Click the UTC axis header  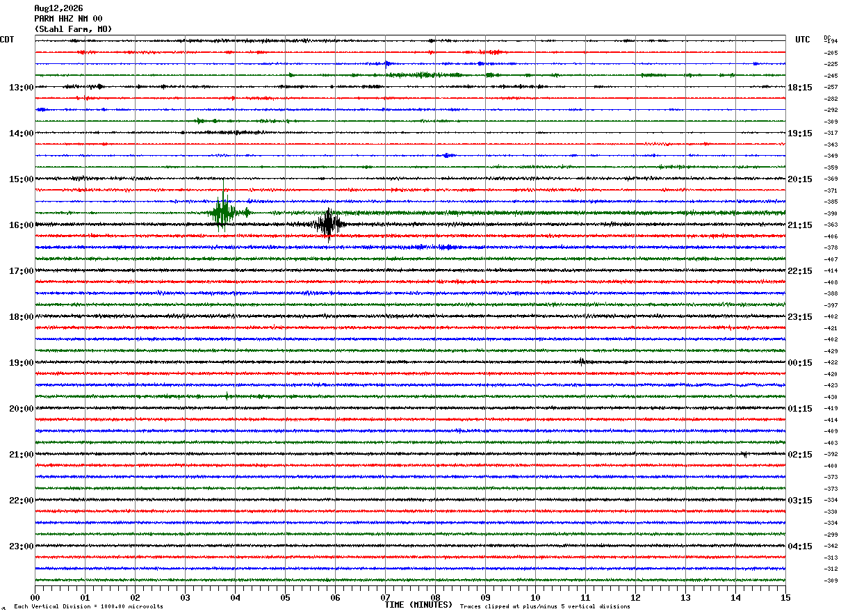coord(803,40)
